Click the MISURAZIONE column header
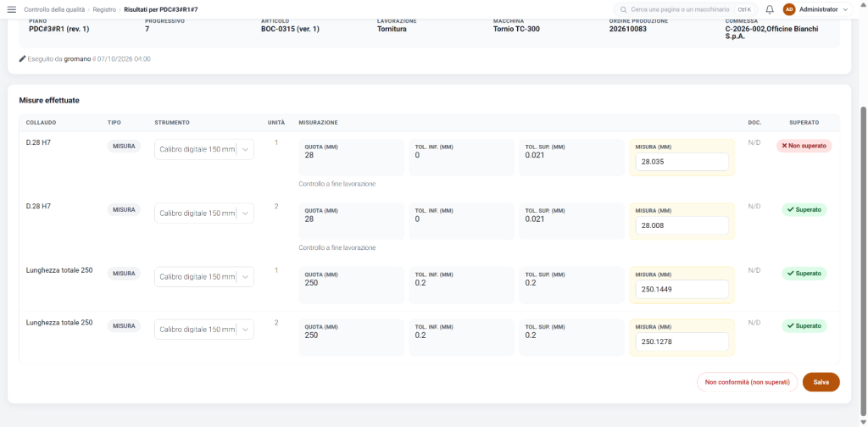This screenshot has width=868, height=427. coord(318,122)
